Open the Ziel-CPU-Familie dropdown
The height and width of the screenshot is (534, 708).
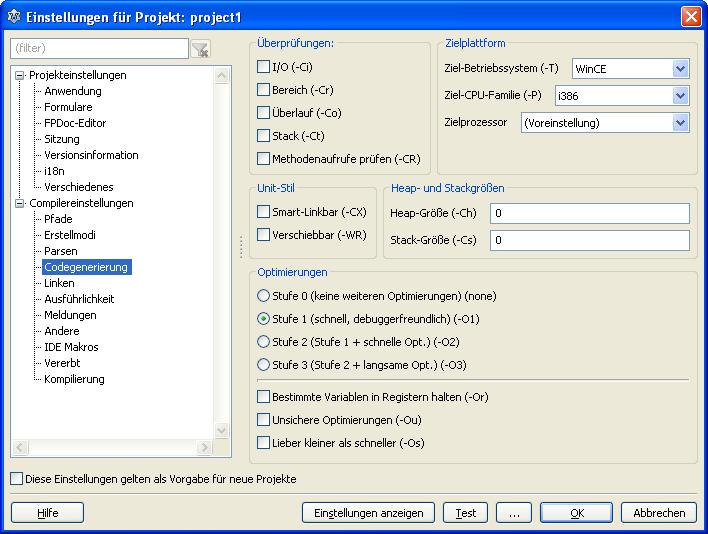[680, 96]
